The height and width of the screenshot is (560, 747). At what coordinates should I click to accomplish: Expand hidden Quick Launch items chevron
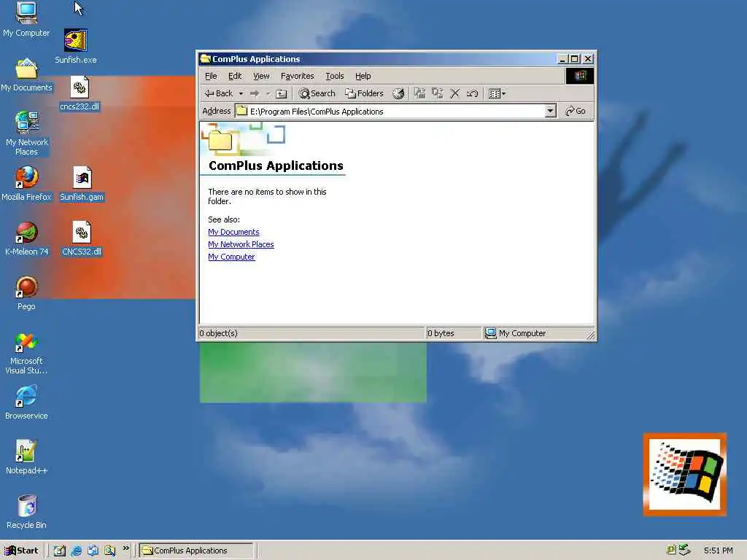coord(125,548)
